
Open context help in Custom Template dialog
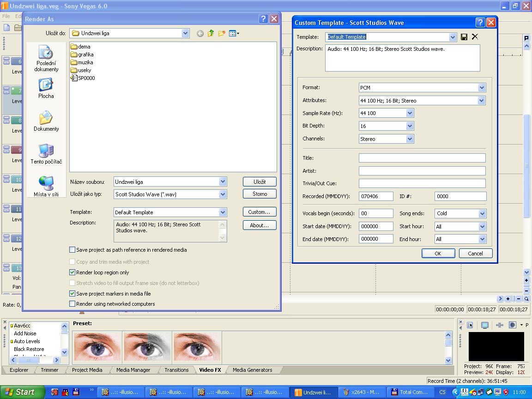click(x=480, y=22)
